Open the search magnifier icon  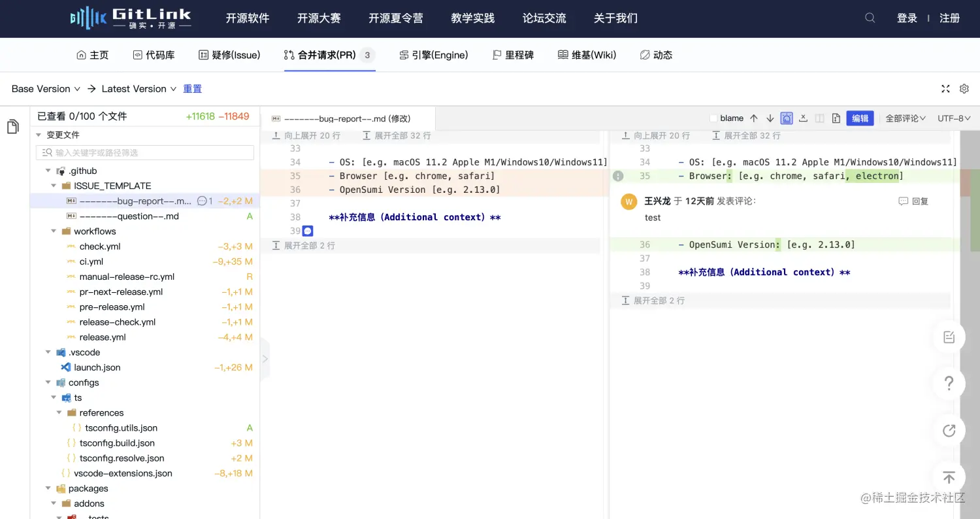tap(870, 18)
